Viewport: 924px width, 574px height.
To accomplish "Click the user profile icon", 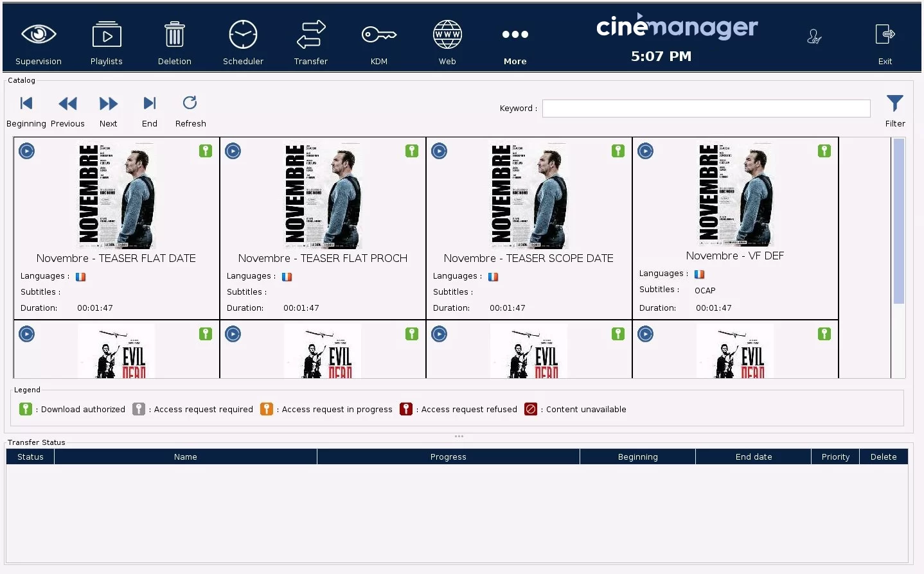I will [x=814, y=37].
